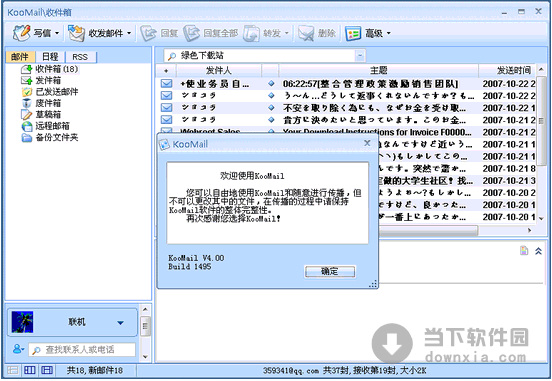Click the horizontal scrollbar of mail list
Image resolution: width=552 pixels, height=381 pixels.
428,230
